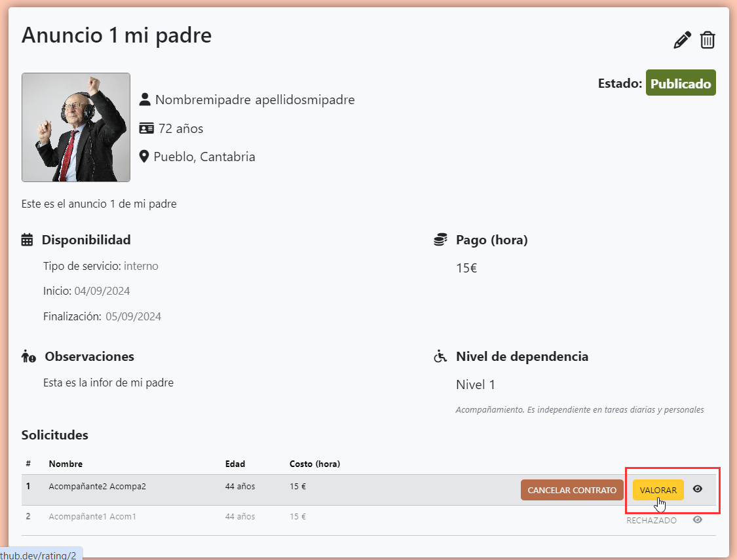Open the trash icon to delete the announcement

tap(708, 40)
